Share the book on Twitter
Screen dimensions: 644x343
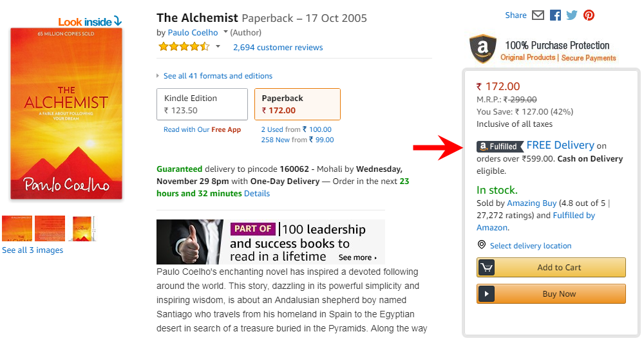click(x=572, y=15)
